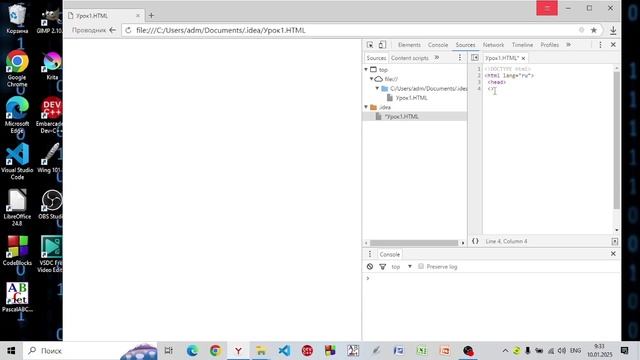The height and width of the screenshot is (360, 640).
Task: Activate the inspect element picker in DevTools
Action: click(x=370, y=45)
